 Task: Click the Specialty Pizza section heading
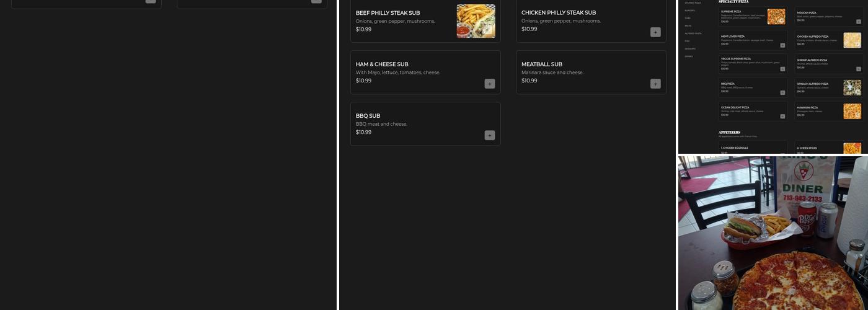[x=733, y=2]
